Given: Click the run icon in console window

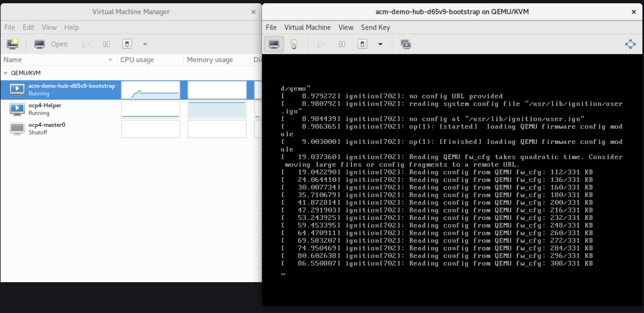Looking at the screenshot, I should point(321,44).
